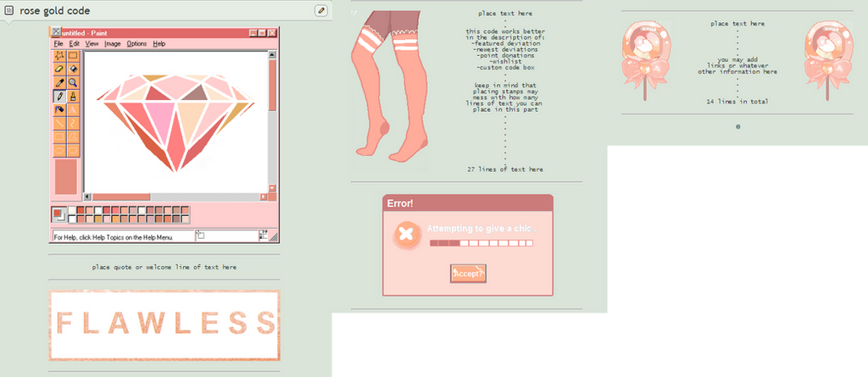The width and height of the screenshot is (868, 377).
Task: Click place text here above the lollipops
Action: click(737, 24)
